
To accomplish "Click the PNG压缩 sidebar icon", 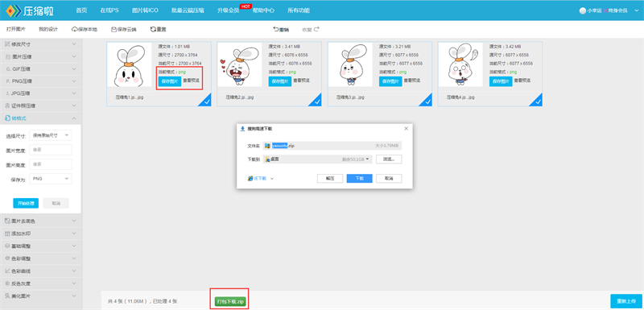I will (x=7, y=81).
